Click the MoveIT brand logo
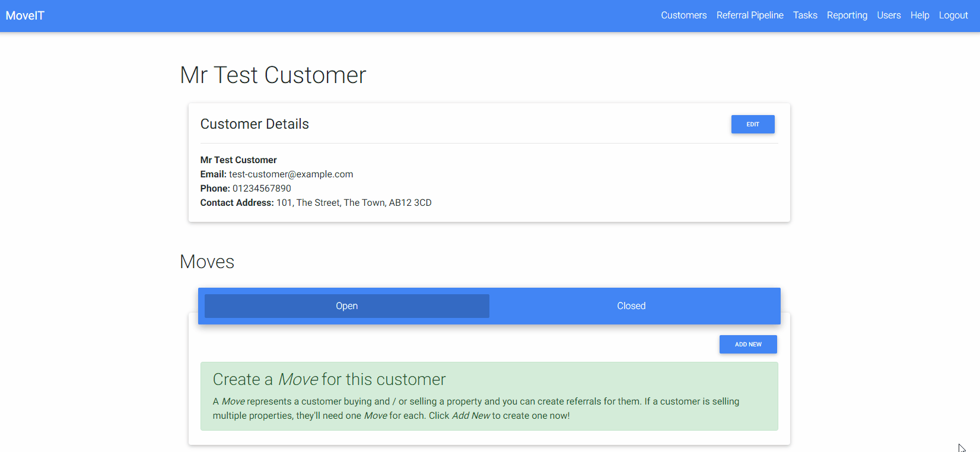Viewport: 980px width, 452px height. 25,16
